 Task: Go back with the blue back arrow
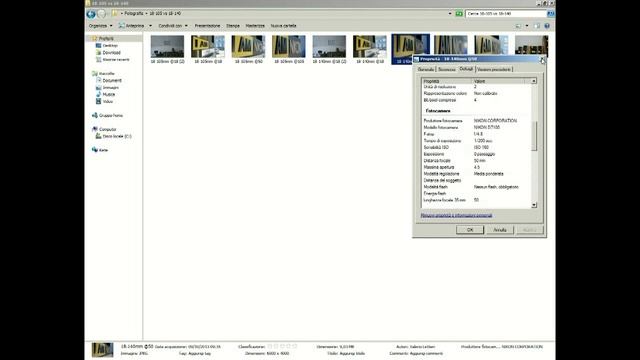91,14
